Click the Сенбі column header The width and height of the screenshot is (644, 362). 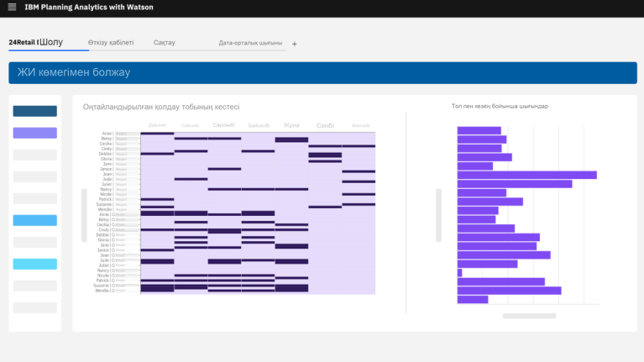coord(325,125)
